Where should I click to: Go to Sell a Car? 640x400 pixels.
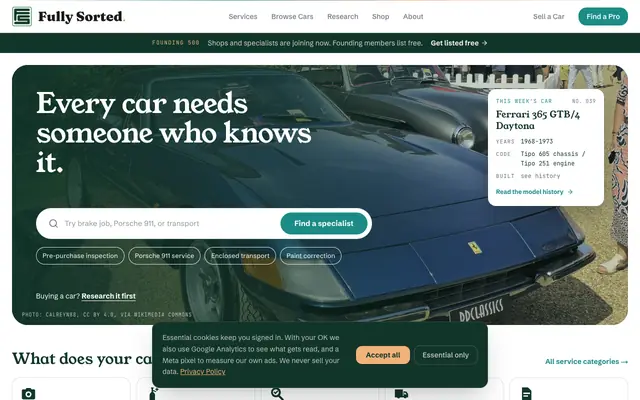[x=549, y=17]
